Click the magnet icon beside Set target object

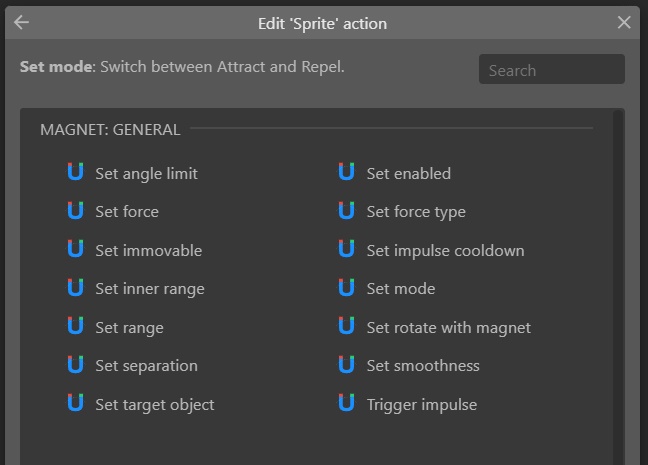75,404
